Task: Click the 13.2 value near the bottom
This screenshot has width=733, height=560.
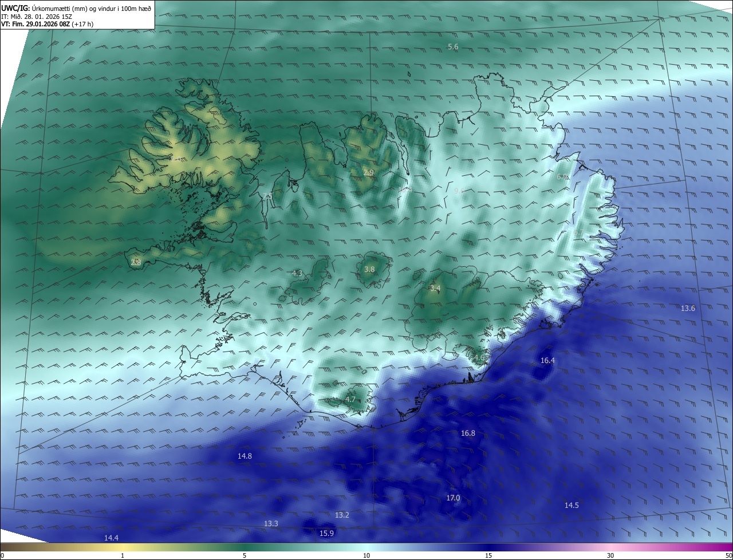Action: tap(342, 515)
